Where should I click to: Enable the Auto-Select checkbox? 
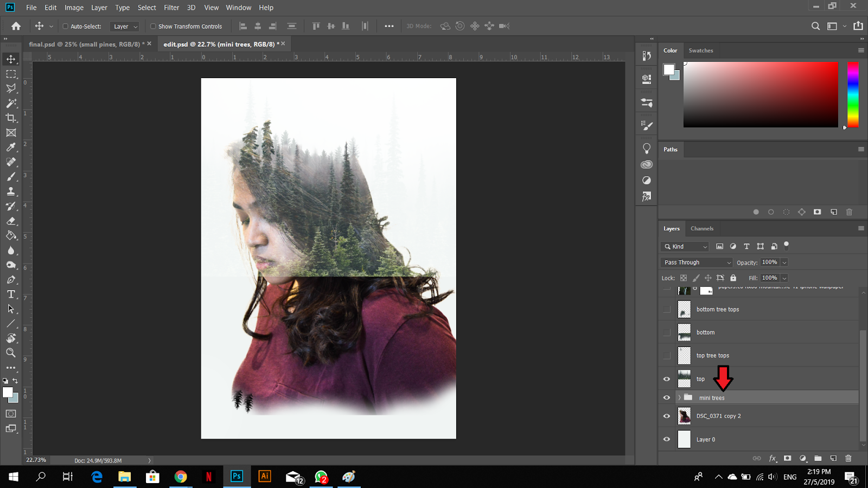(x=66, y=26)
